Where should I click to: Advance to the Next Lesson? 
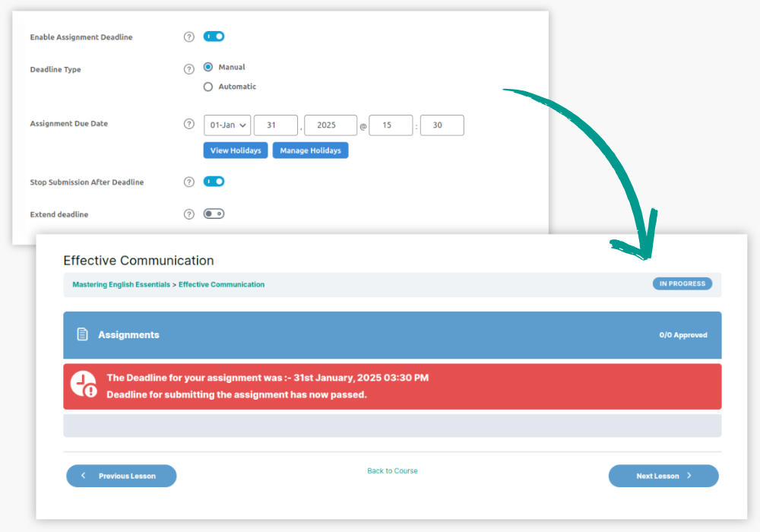663,476
